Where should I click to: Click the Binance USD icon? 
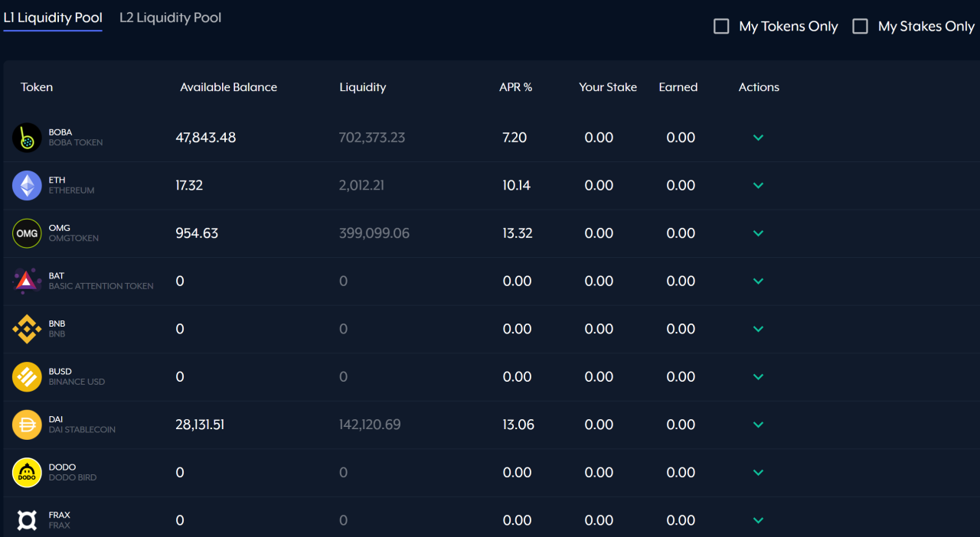pyautogui.click(x=27, y=376)
